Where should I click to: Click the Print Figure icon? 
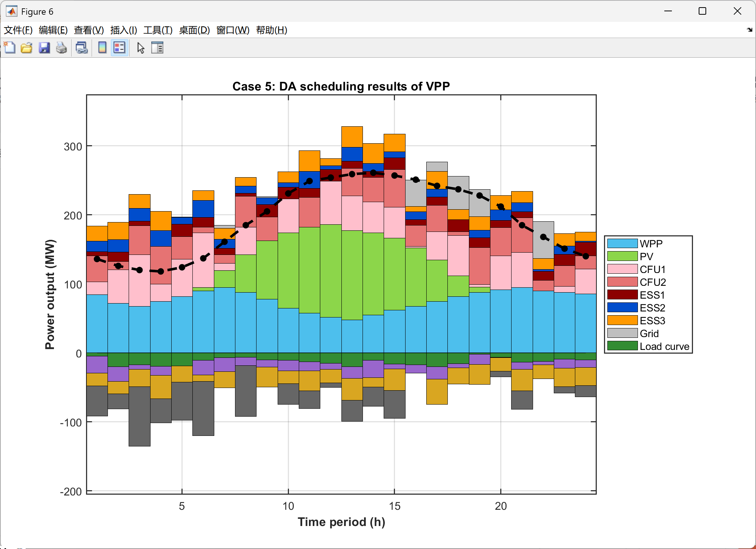click(x=61, y=48)
